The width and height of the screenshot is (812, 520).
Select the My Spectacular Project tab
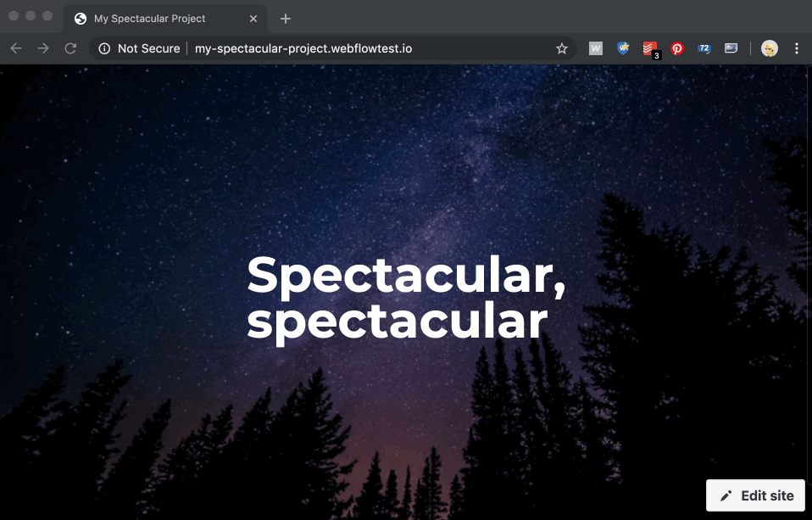pos(165,19)
